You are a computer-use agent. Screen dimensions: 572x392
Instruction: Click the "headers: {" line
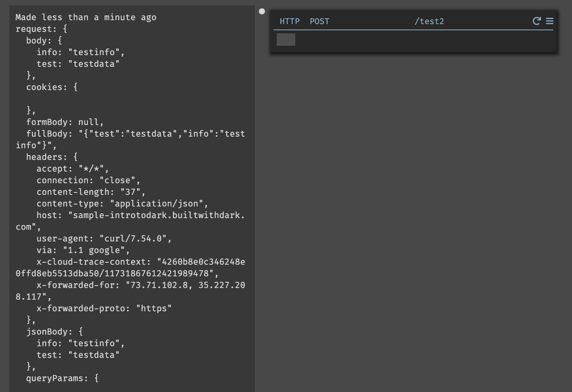52,157
